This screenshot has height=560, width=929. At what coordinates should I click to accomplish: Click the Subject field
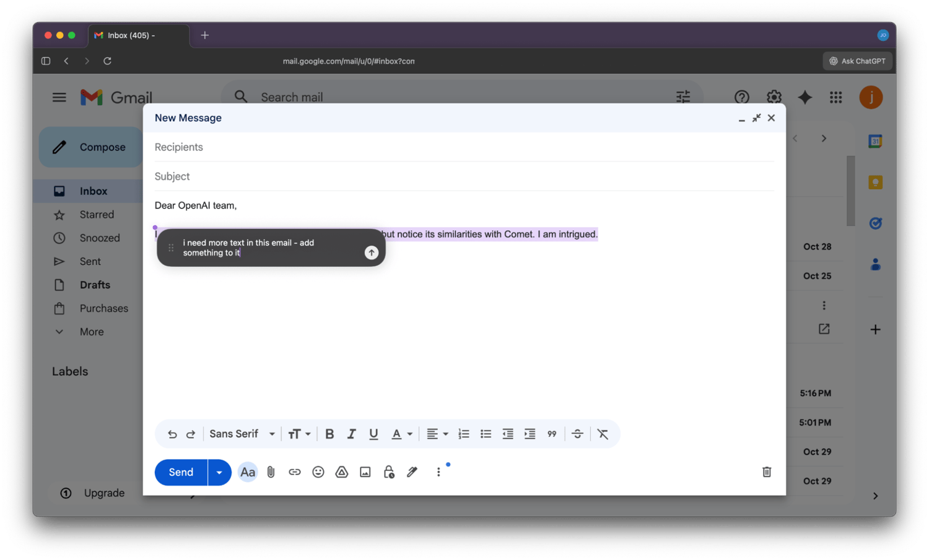(464, 176)
